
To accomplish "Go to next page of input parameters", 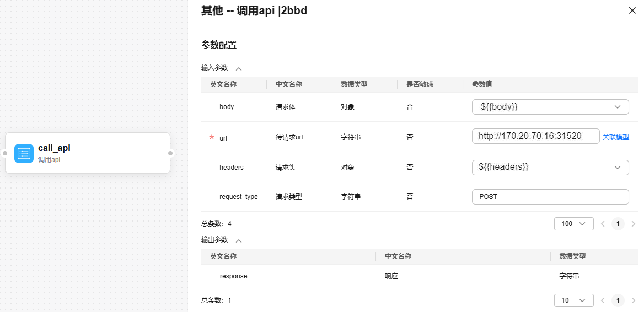I will (633, 224).
